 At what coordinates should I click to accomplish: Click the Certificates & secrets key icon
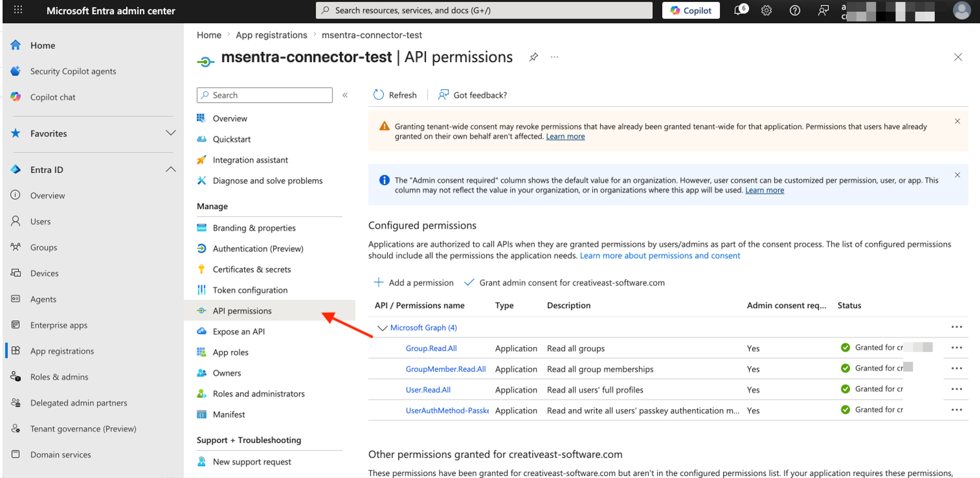[201, 269]
